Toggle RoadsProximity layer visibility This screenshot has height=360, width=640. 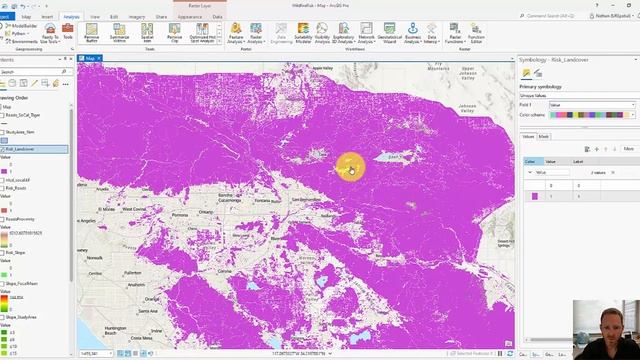click(x=2, y=220)
